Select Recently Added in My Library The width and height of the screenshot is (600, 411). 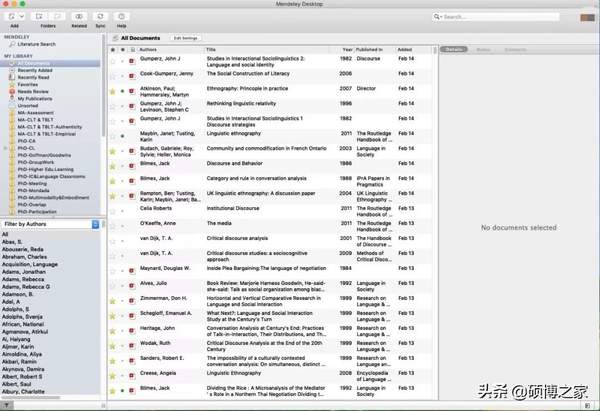click(x=34, y=69)
